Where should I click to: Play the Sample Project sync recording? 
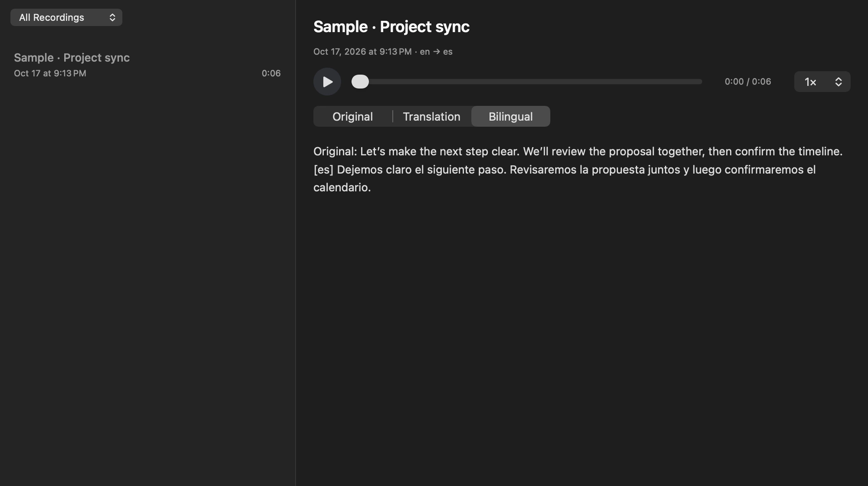click(327, 82)
